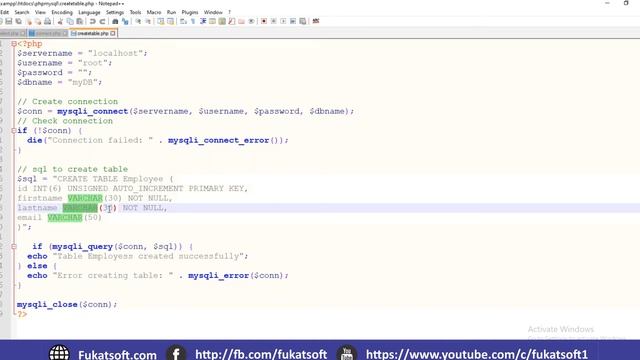Click the macro Playback icon

tap(283, 21)
